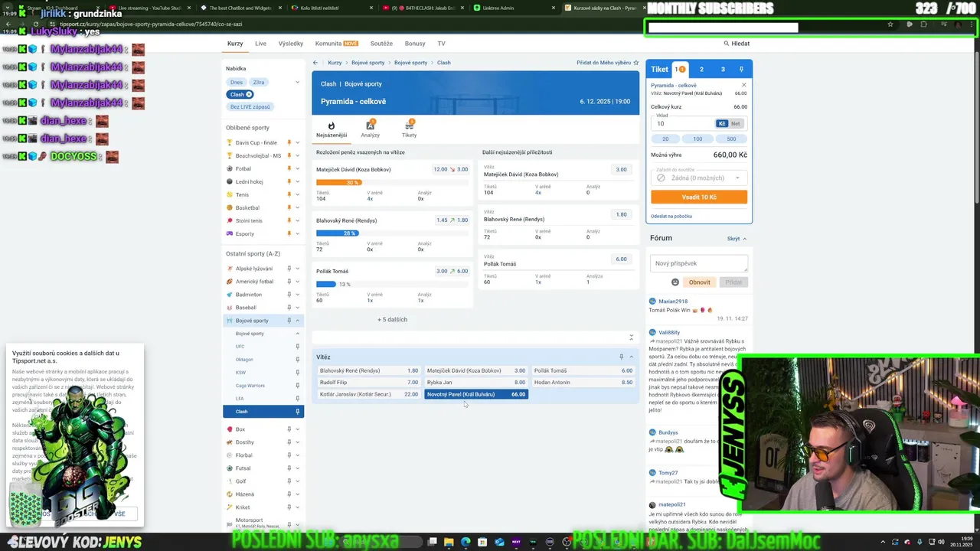The height and width of the screenshot is (551, 980).
Task: Remove the Pyramida - celkově bet from ticket
Action: pyautogui.click(x=743, y=85)
